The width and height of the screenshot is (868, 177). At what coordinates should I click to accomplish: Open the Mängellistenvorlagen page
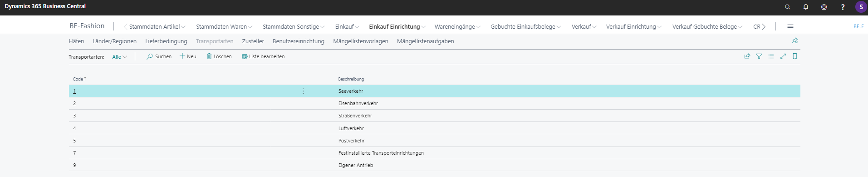pos(361,41)
